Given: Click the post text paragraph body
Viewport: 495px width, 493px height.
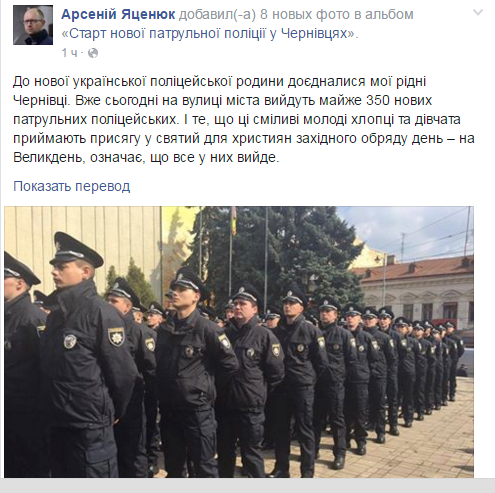Looking at the screenshot, I should [x=244, y=119].
